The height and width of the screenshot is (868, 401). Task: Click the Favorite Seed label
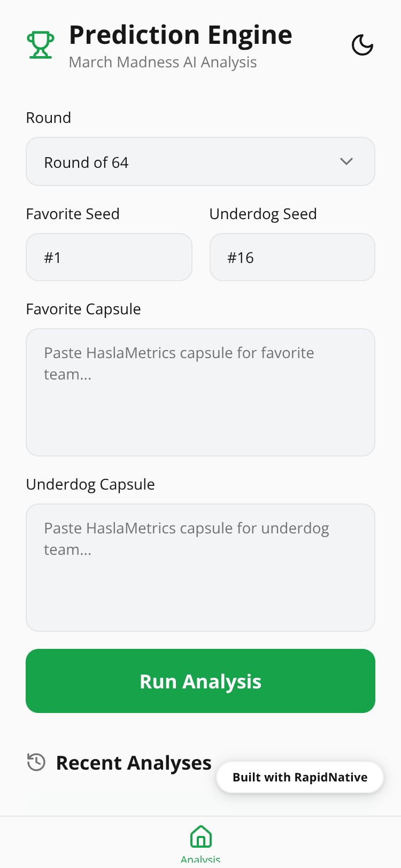(x=73, y=214)
